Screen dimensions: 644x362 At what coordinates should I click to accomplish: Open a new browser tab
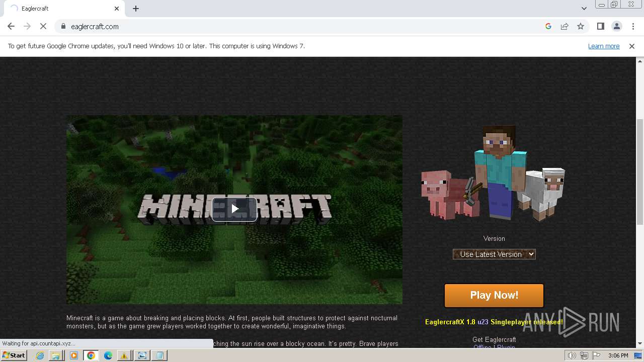pos(136,9)
